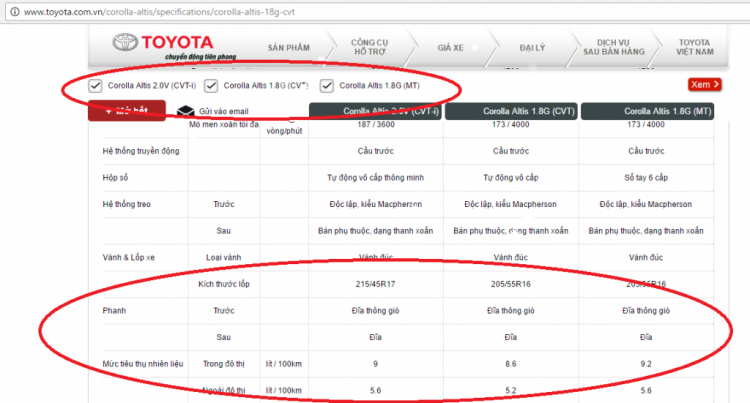Click the TOYOTA wordmark text
This screenshot has height=403, width=750.
coord(177,42)
